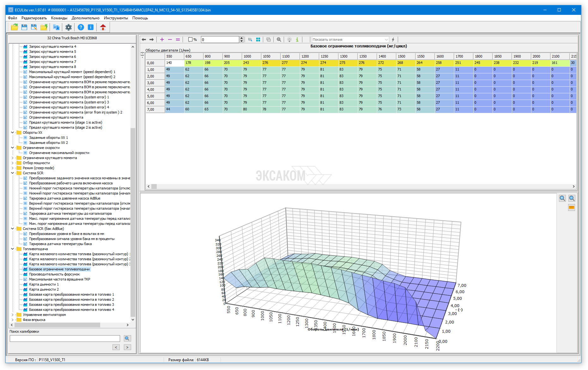Click the red house home icon
588x370 pixels.
[103, 27]
